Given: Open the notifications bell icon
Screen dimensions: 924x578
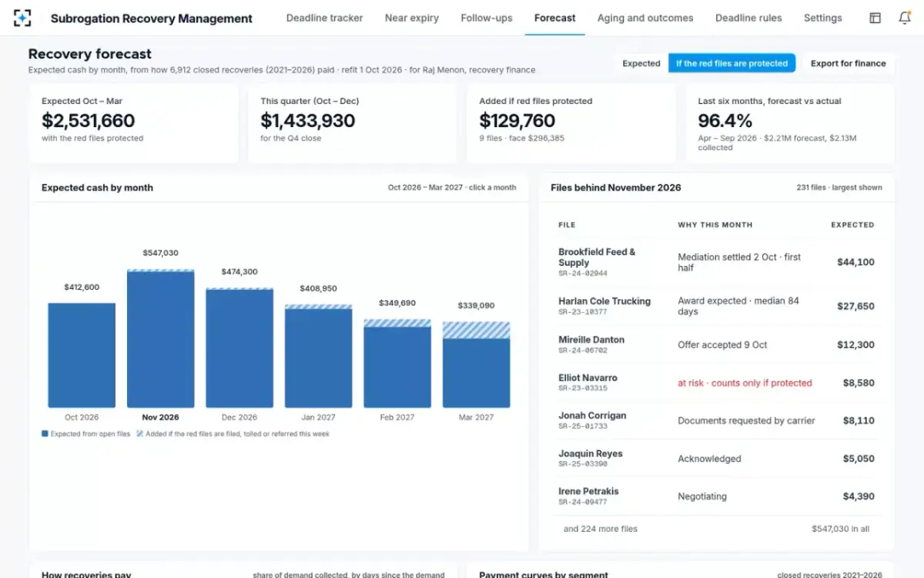Looking at the screenshot, I should (905, 18).
